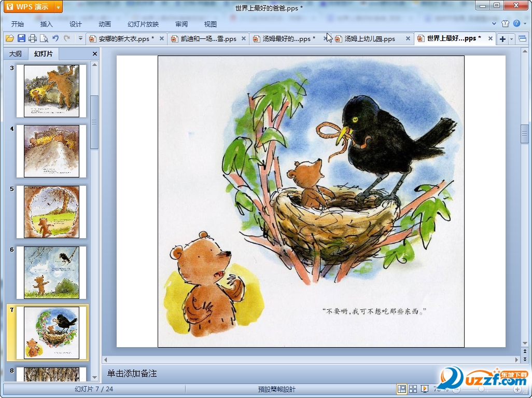Undo the last action

point(55,38)
